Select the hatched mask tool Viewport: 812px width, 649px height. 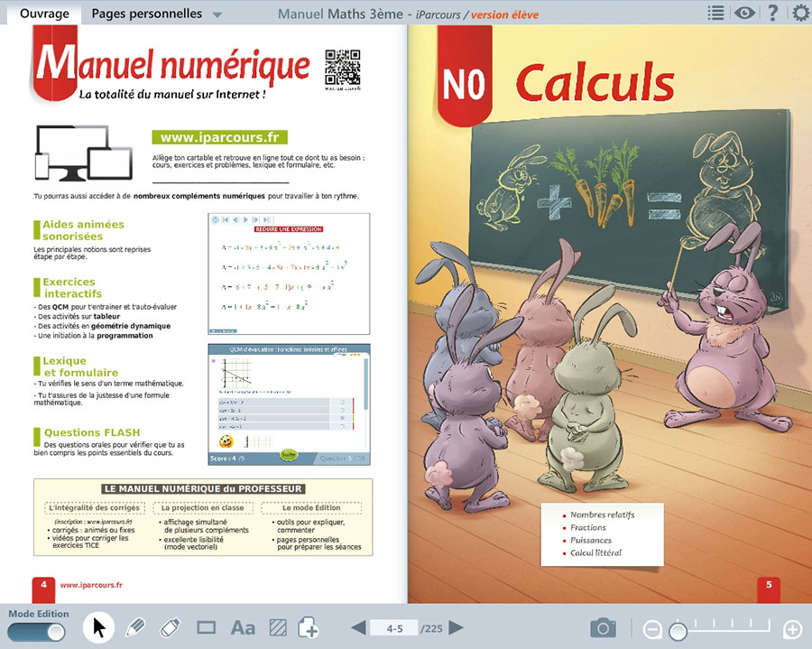pyautogui.click(x=278, y=627)
